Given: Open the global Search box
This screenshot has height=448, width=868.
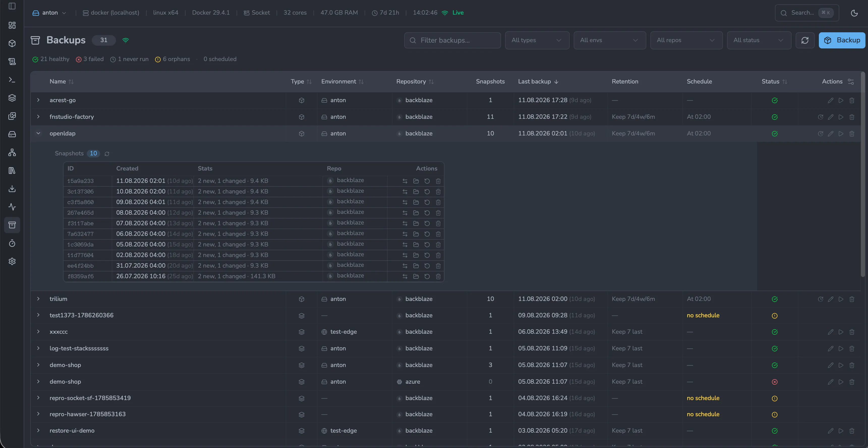Looking at the screenshot, I should click(x=807, y=13).
